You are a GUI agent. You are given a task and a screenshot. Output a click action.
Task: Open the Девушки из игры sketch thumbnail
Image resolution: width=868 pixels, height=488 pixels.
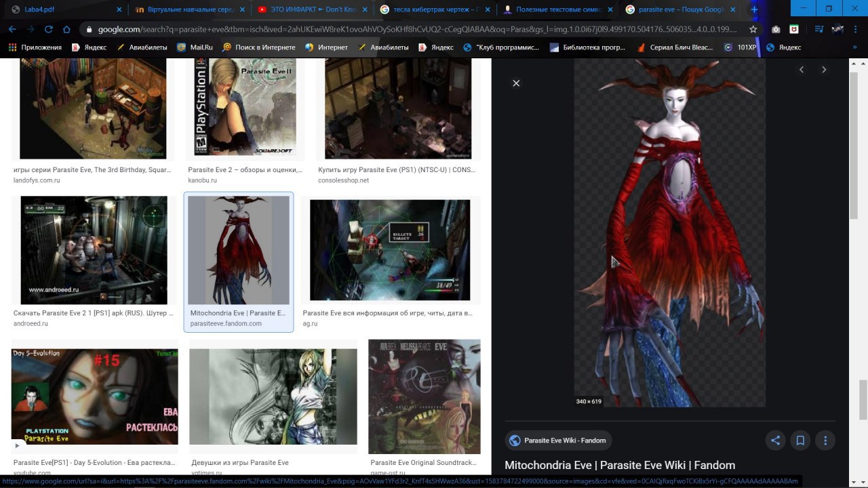pyautogui.click(x=273, y=396)
